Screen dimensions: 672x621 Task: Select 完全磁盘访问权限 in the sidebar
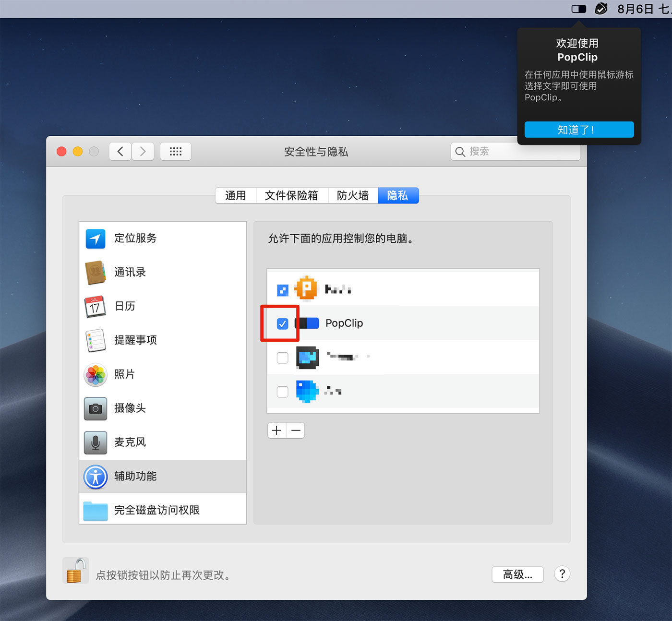(156, 510)
